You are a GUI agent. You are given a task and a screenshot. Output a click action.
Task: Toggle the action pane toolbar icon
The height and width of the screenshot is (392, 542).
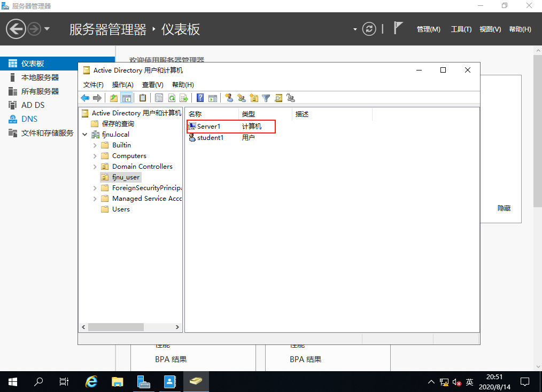213,98
